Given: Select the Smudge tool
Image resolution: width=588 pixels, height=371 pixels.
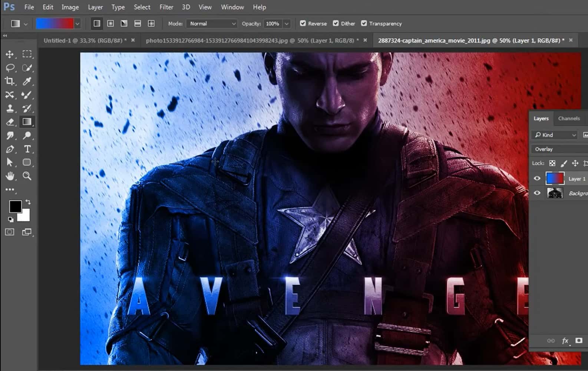Looking at the screenshot, I should (10, 136).
